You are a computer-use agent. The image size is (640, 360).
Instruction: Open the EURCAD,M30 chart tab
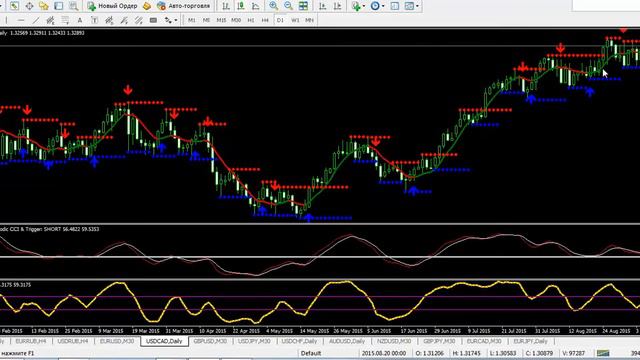(484, 341)
